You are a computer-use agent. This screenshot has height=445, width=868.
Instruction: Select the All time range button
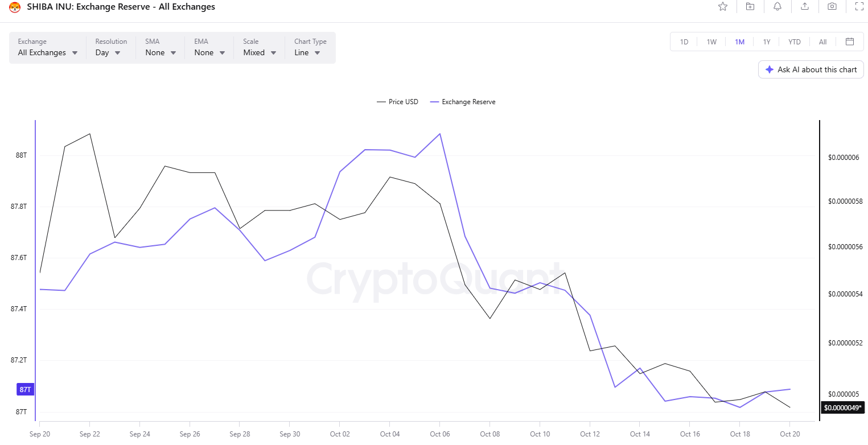(822, 42)
